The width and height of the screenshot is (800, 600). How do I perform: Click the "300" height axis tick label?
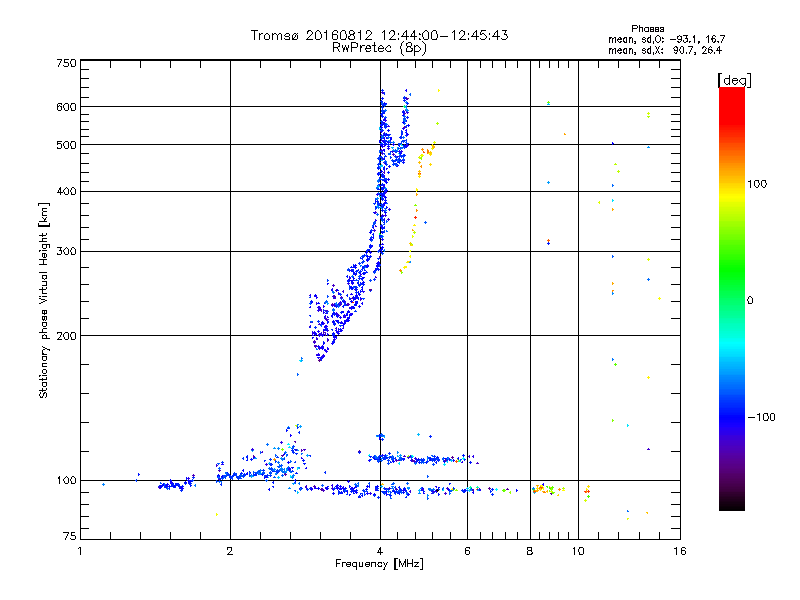pyautogui.click(x=66, y=252)
